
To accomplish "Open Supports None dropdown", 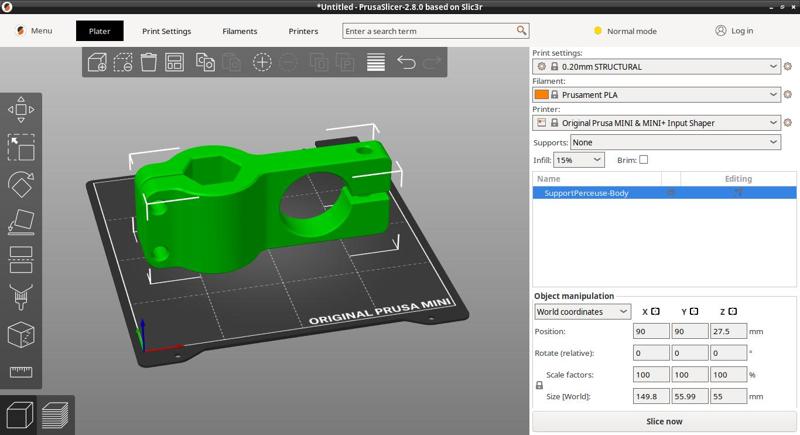I will point(675,142).
